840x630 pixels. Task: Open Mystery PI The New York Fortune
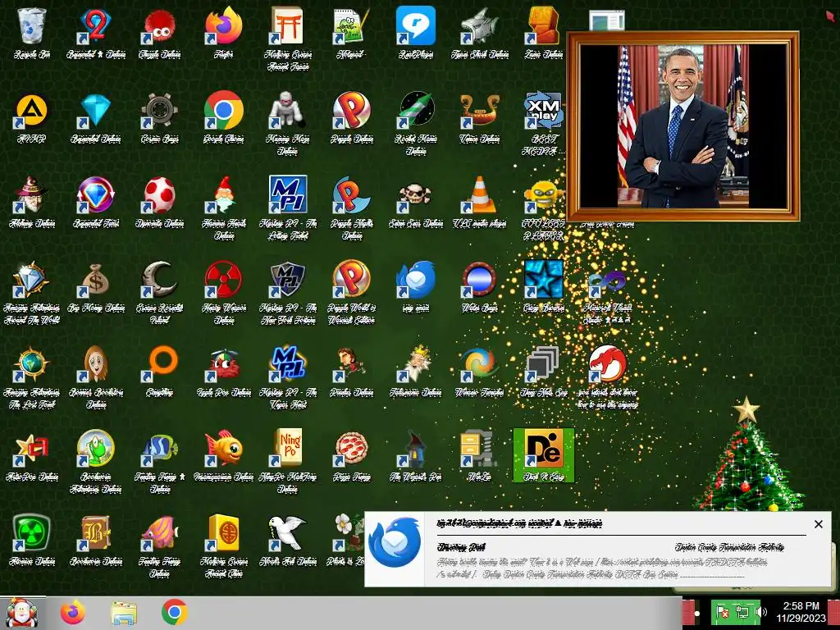tap(288, 281)
